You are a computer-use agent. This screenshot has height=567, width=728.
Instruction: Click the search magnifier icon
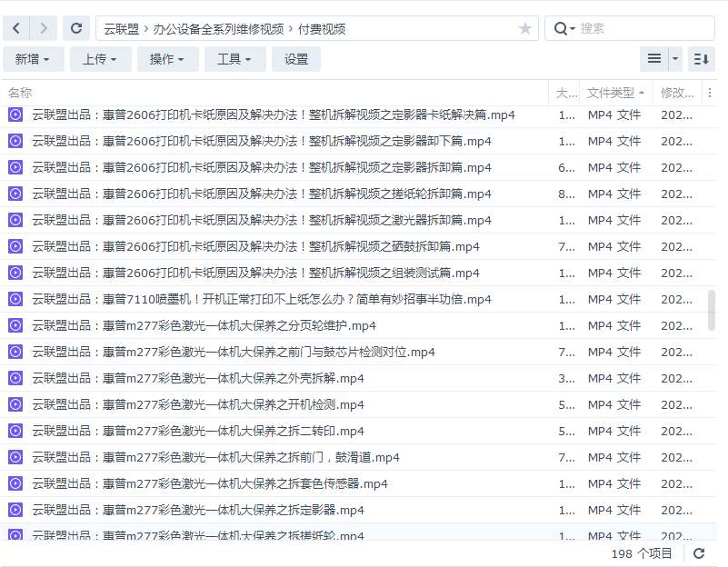561,29
